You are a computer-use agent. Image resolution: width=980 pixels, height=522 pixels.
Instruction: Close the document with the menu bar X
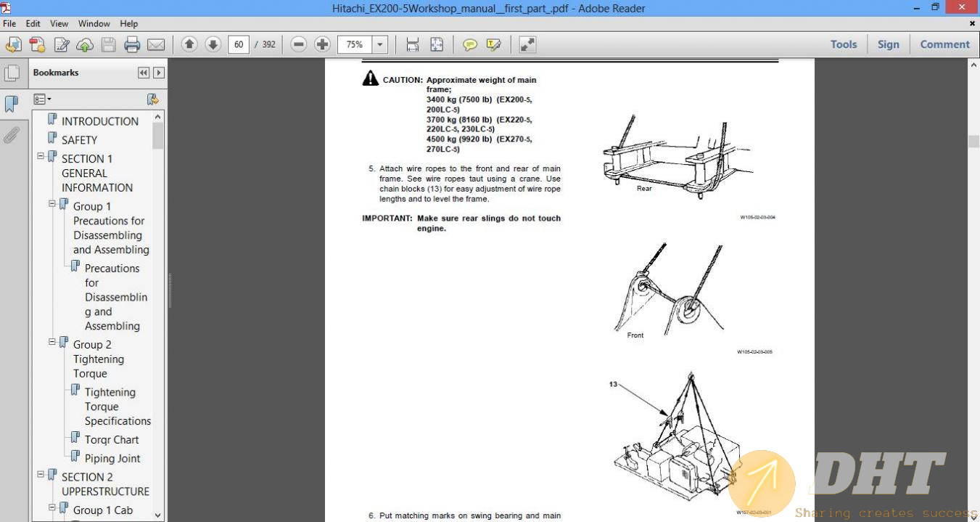(972, 24)
